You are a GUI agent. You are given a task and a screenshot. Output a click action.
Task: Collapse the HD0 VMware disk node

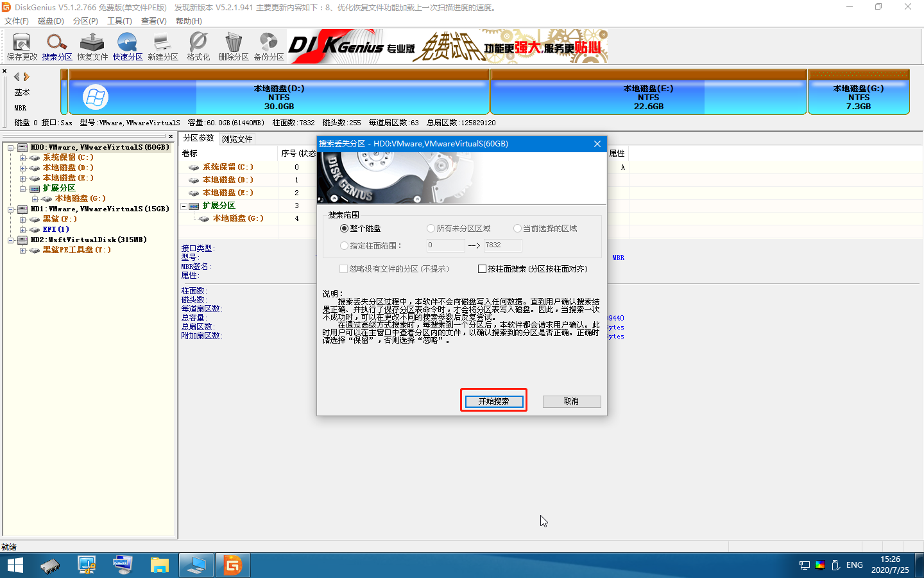tap(10, 148)
